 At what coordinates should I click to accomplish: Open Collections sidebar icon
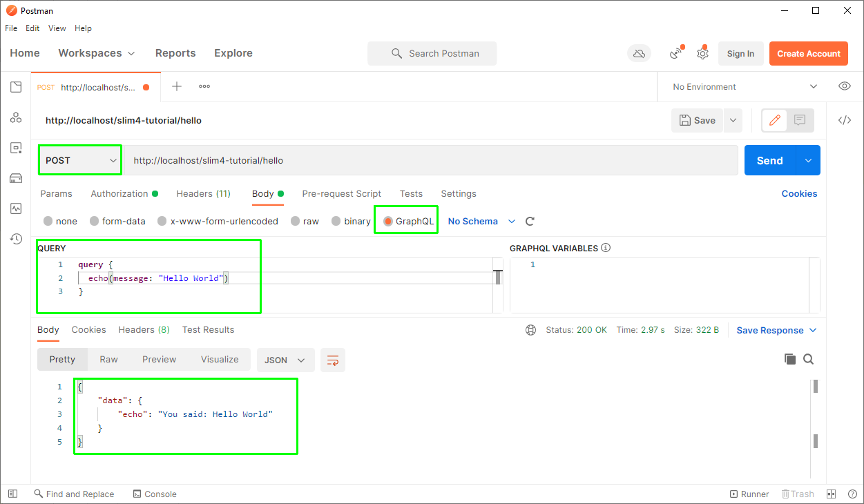(x=16, y=87)
